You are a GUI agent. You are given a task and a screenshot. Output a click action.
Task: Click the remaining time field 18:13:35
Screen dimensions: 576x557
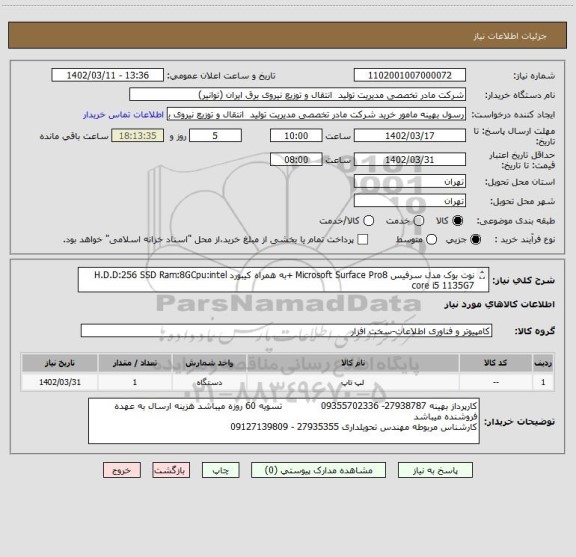[x=138, y=136]
